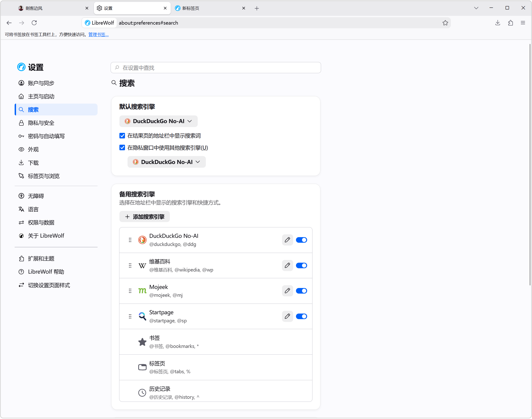Screen dimensions: 532x419
Task: Open 隐私与安全 settings category
Action: pos(56,123)
